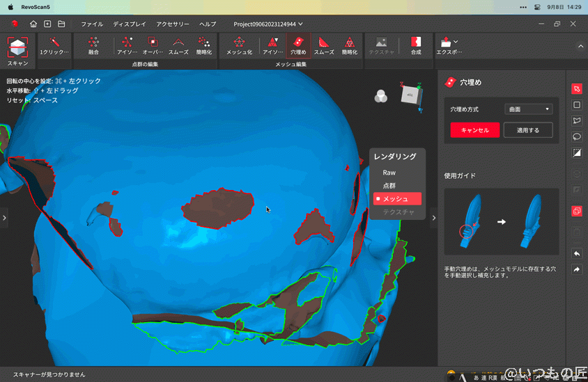
Task: Select 点群 point cloud rendering mode
Action: tap(389, 186)
